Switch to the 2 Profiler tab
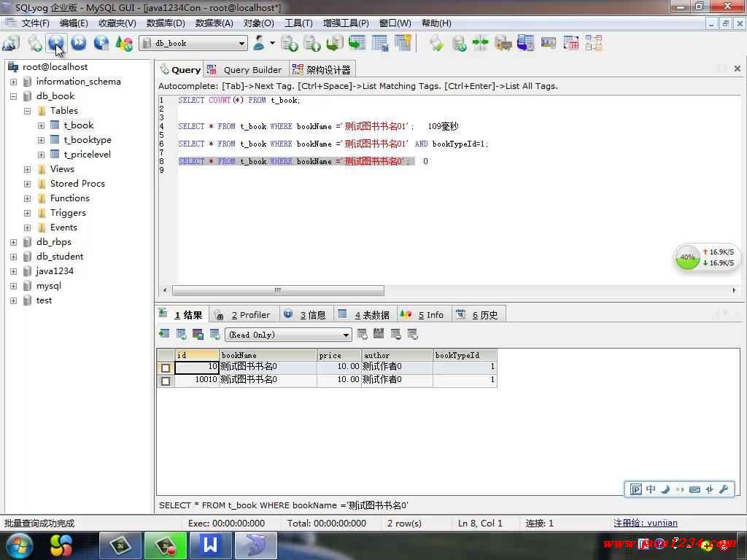 (x=243, y=315)
